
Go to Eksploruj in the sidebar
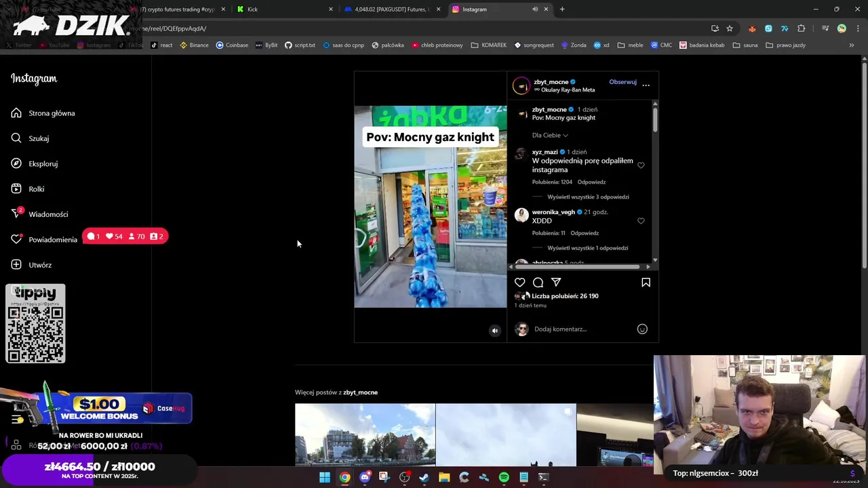click(x=34, y=163)
